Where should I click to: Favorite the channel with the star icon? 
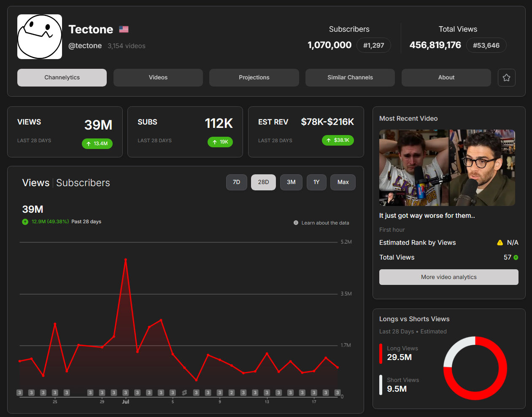point(507,78)
